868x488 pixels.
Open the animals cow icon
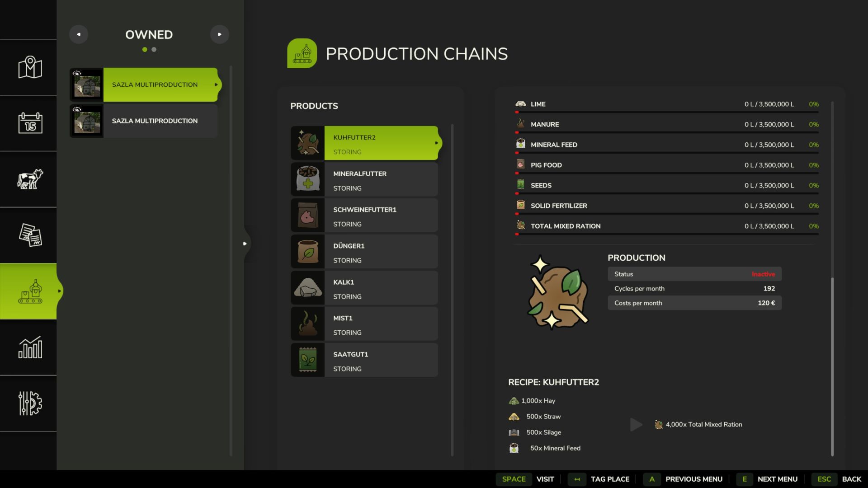30,179
